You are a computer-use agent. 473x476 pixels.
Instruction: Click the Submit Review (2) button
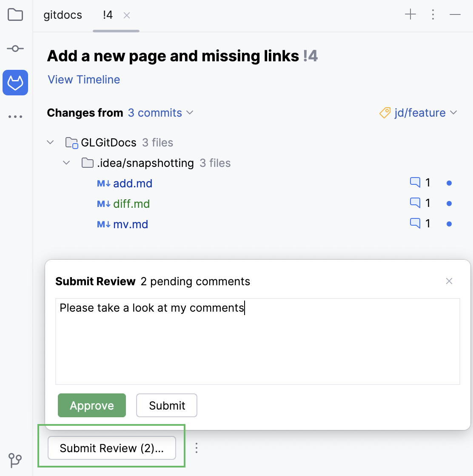(x=112, y=448)
